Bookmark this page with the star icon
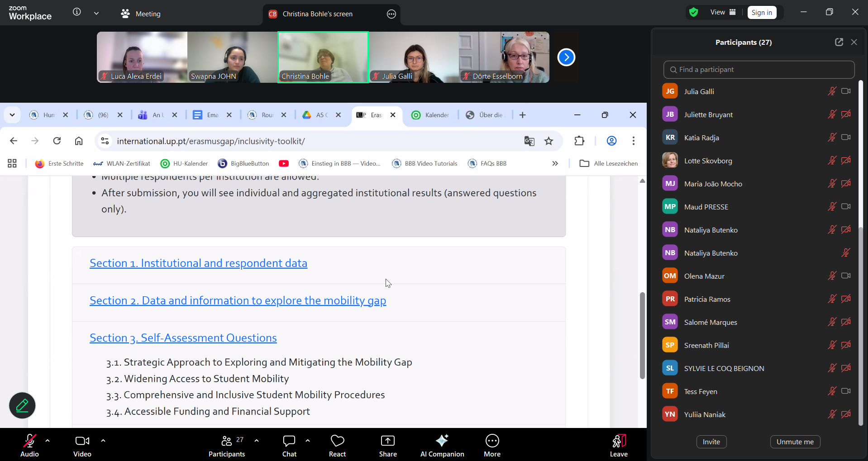Image resolution: width=868 pixels, height=461 pixels. point(549,141)
